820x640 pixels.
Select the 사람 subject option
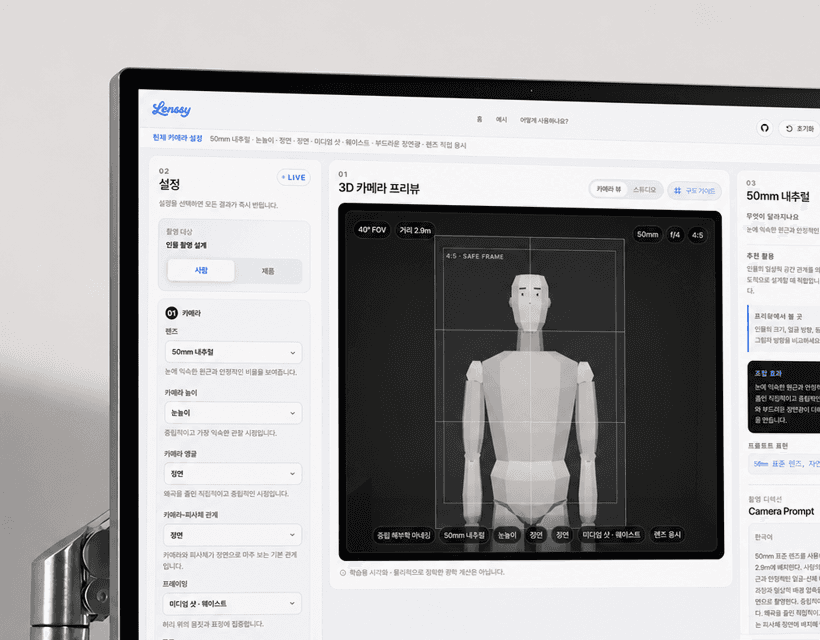(x=201, y=270)
